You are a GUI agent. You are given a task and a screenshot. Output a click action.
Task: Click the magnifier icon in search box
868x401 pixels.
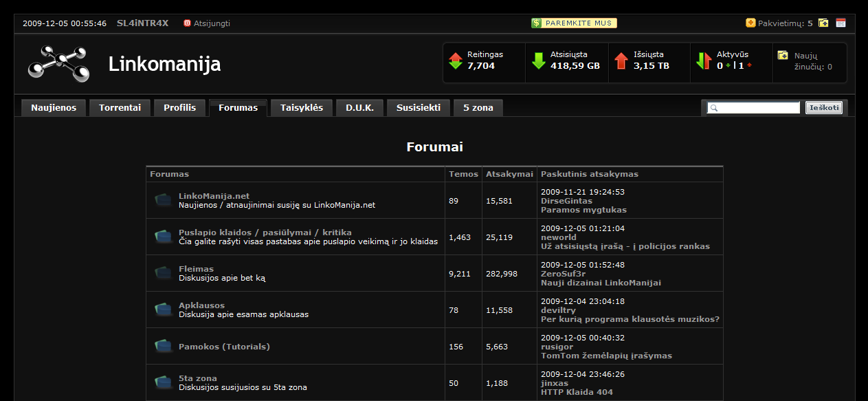(714, 108)
